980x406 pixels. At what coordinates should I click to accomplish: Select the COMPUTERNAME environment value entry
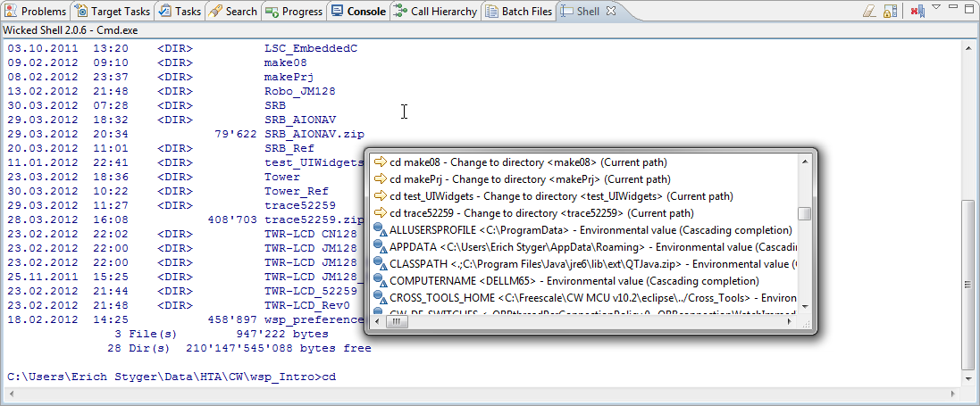pyautogui.click(x=561, y=281)
